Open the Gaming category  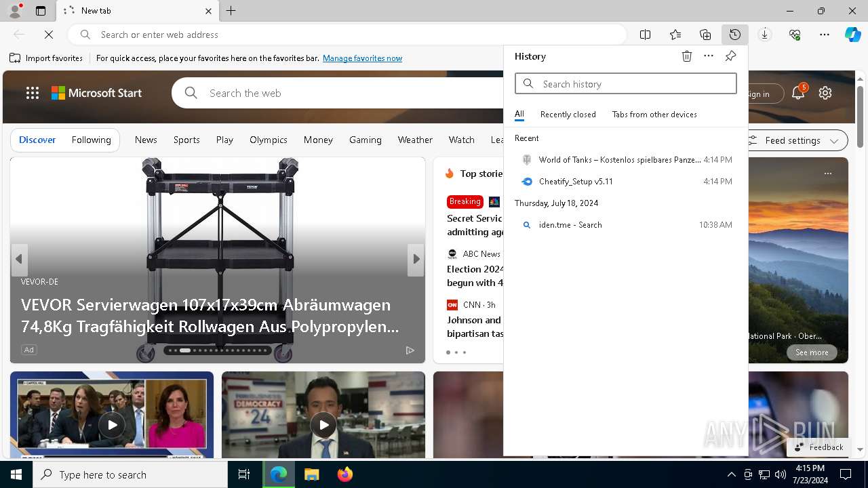[366, 140]
